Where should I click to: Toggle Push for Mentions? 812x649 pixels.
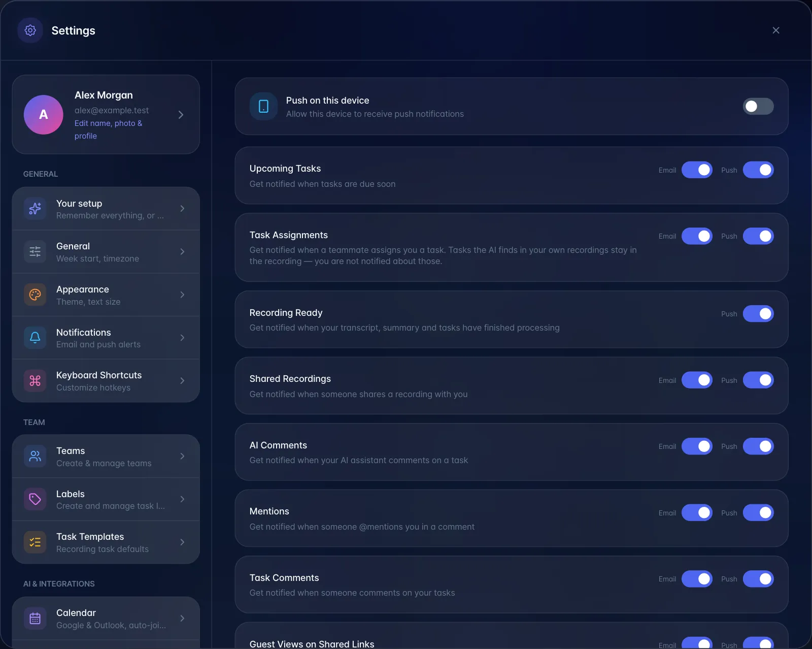(x=758, y=513)
